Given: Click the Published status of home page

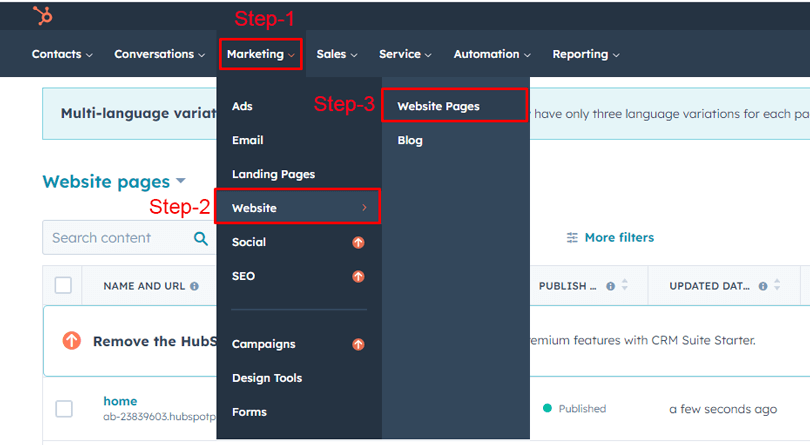Looking at the screenshot, I should coord(582,408).
